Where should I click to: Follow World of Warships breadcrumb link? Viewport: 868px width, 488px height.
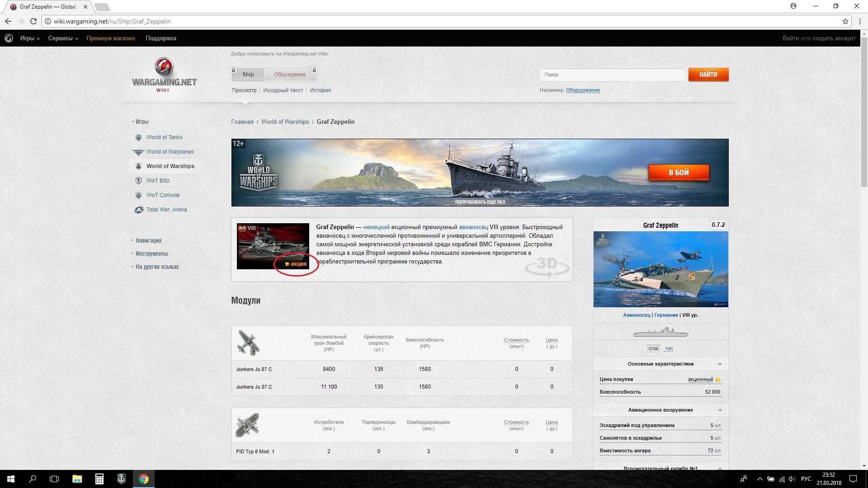coord(285,122)
